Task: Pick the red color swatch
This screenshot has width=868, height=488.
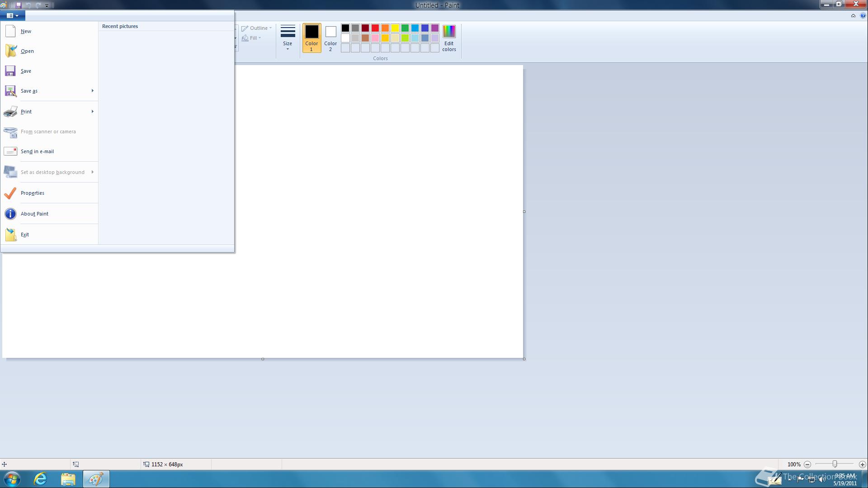Action: coord(375,28)
